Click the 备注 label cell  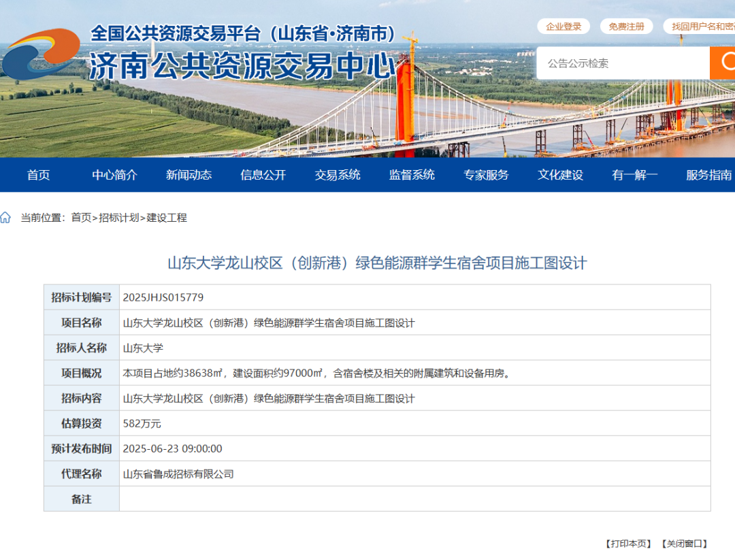click(82, 499)
